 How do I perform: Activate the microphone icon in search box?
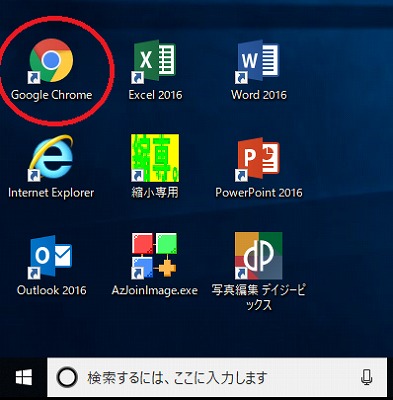[367, 377]
